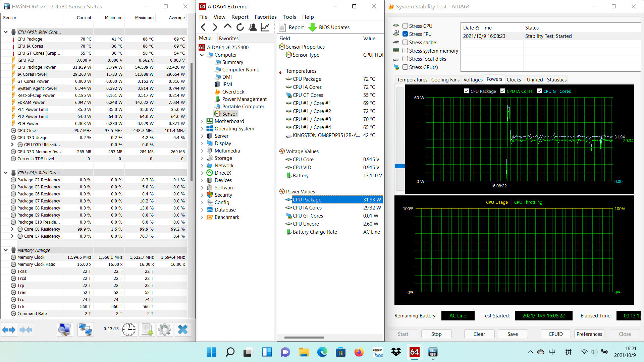644x362 pixels.
Task: Expand Core C0 Residency row
Action: 12,229
